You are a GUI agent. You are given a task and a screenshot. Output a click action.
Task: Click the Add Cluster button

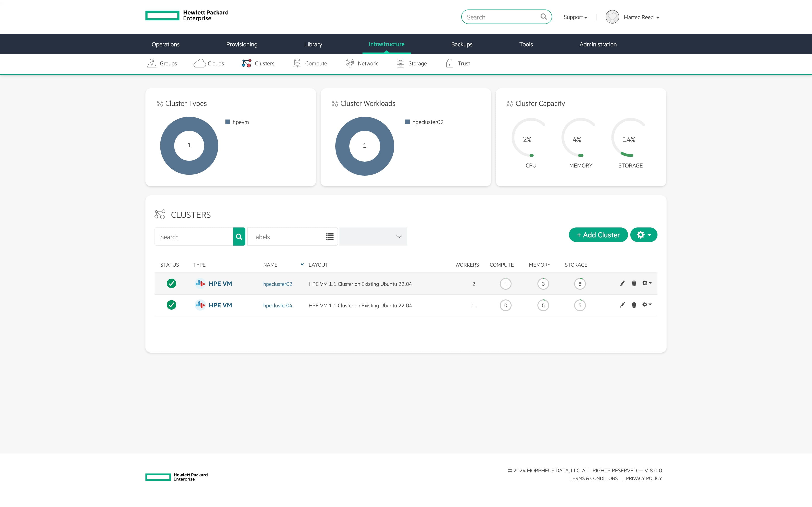598,235
